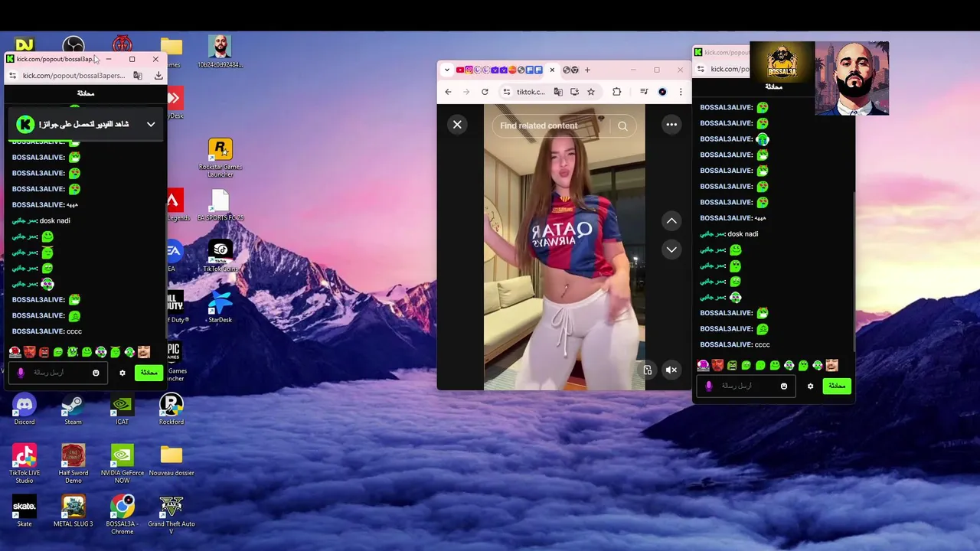Close the active TikTok browser tab
The height and width of the screenshot is (551, 980).
tap(552, 70)
